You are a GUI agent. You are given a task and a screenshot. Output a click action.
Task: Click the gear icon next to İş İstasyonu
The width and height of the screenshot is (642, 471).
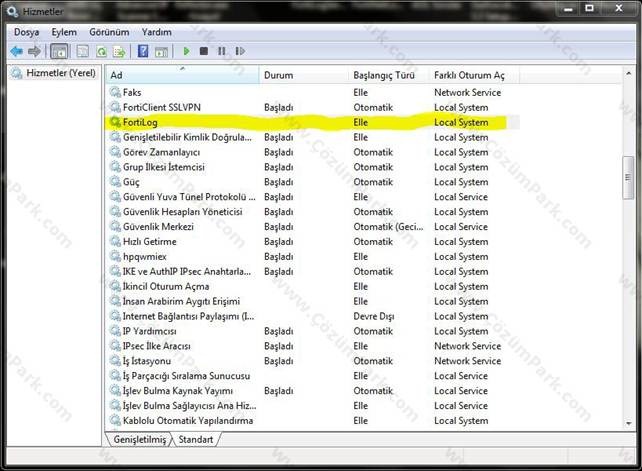point(115,361)
